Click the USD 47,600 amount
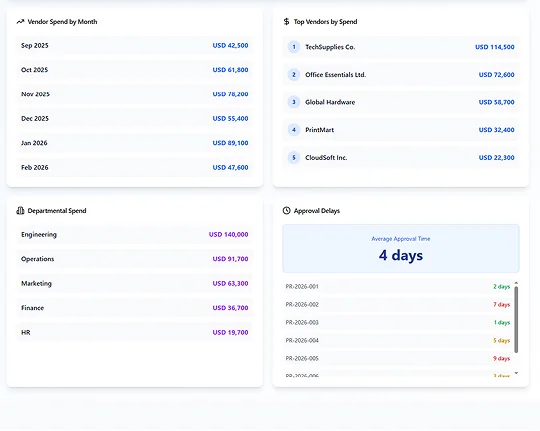Image resolution: width=540 pixels, height=431 pixels. [230, 167]
